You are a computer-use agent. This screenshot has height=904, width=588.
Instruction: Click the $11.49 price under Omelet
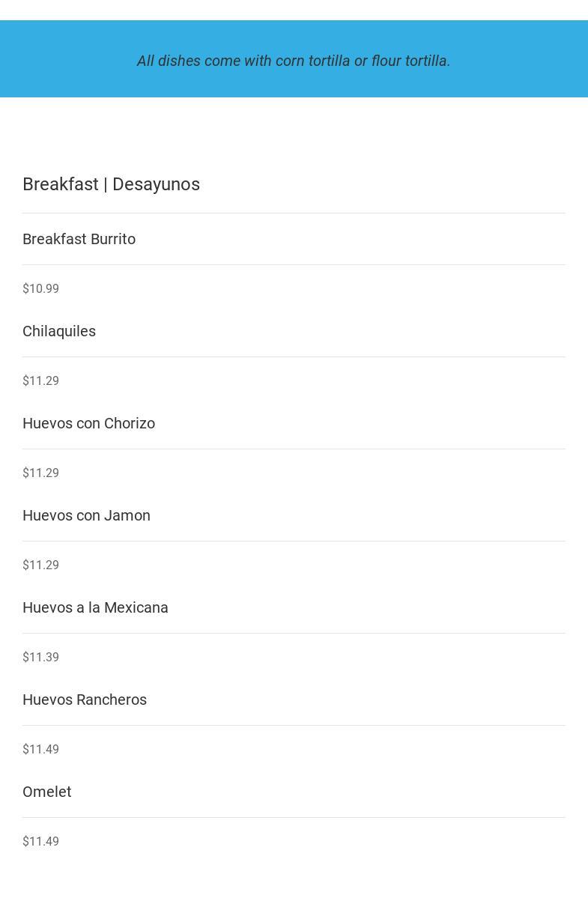(x=40, y=841)
